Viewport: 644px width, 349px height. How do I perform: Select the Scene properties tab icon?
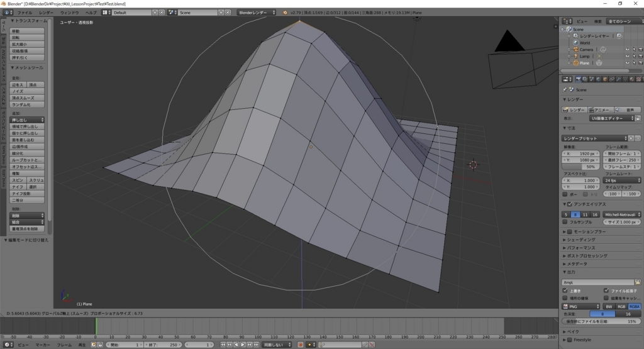coord(592,79)
